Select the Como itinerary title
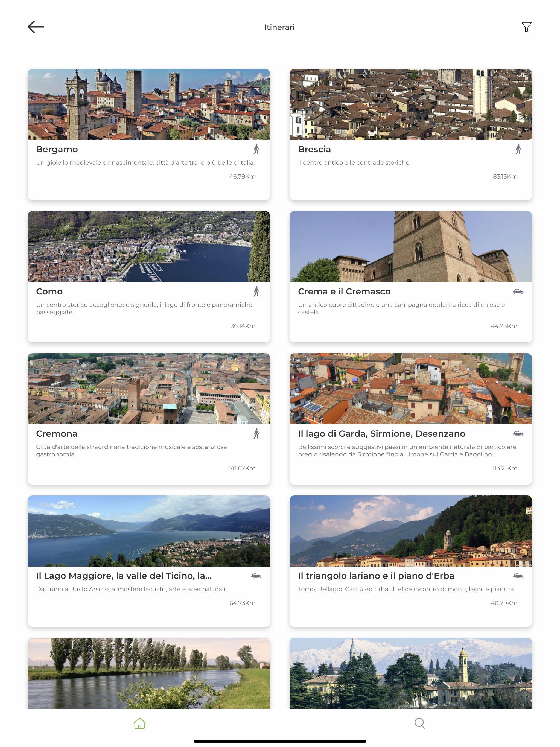 (x=49, y=291)
